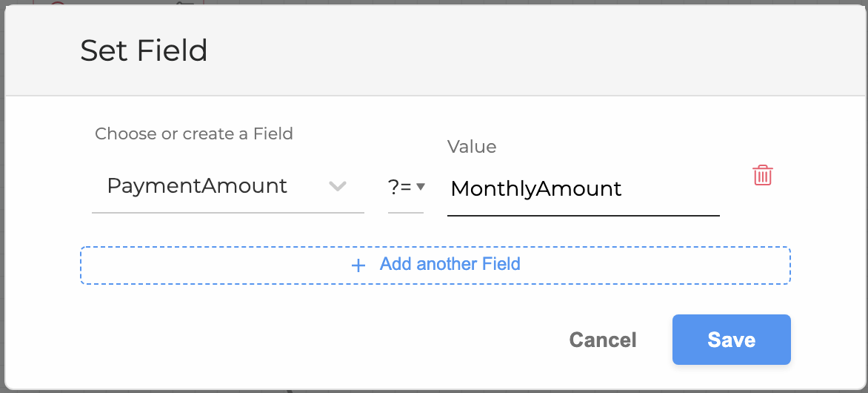Click the Value label above the input
Screen dimensions: 868x393
click(x=472, y=147)
